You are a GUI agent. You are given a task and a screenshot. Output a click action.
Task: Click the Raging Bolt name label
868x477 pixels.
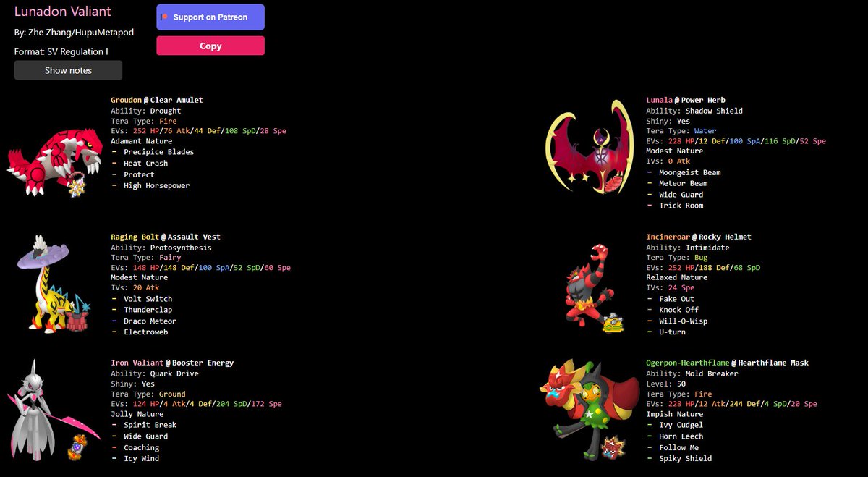tap(135, 237)
